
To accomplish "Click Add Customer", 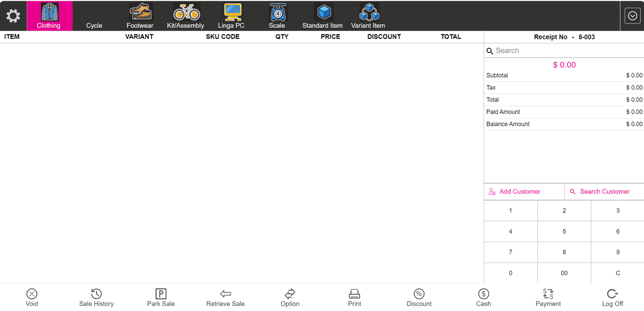I will tap(520, 191).
